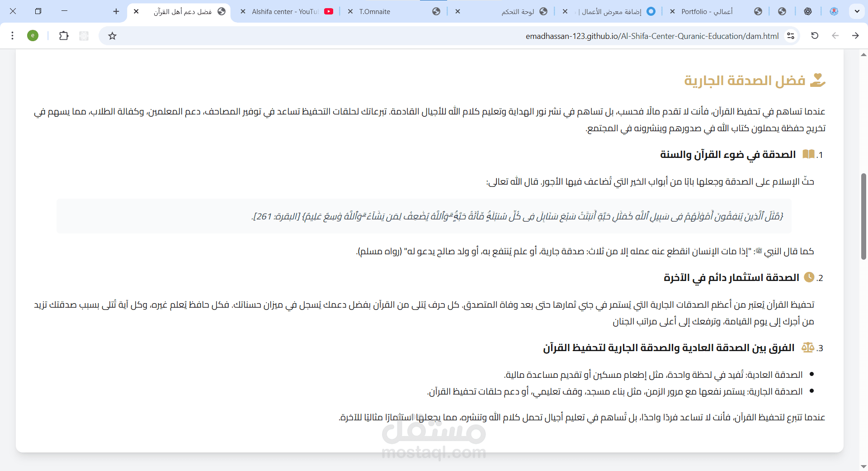
Task: Close the Portfolio - أعمالي tab
Action: (x=672, y=11)
